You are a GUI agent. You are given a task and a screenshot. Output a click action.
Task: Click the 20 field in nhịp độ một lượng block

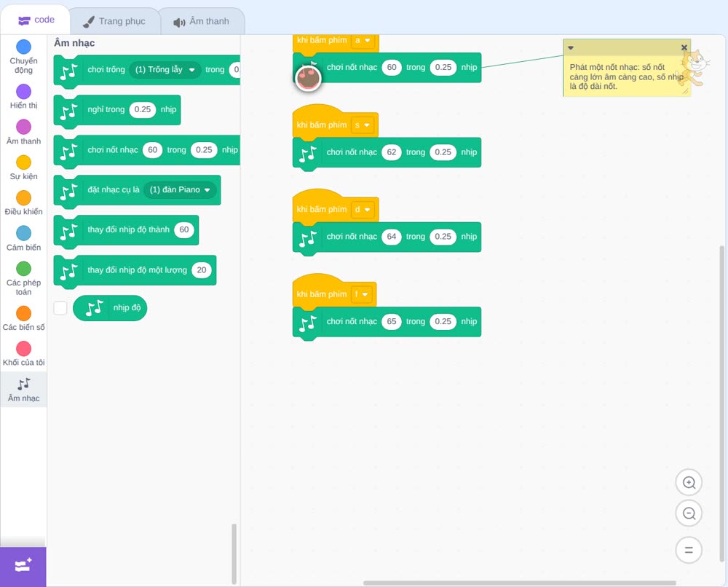tap(202, 270)
